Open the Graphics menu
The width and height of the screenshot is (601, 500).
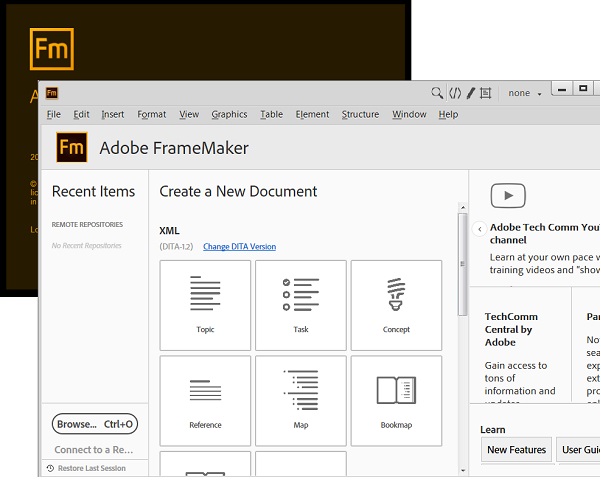click(229, 114)
